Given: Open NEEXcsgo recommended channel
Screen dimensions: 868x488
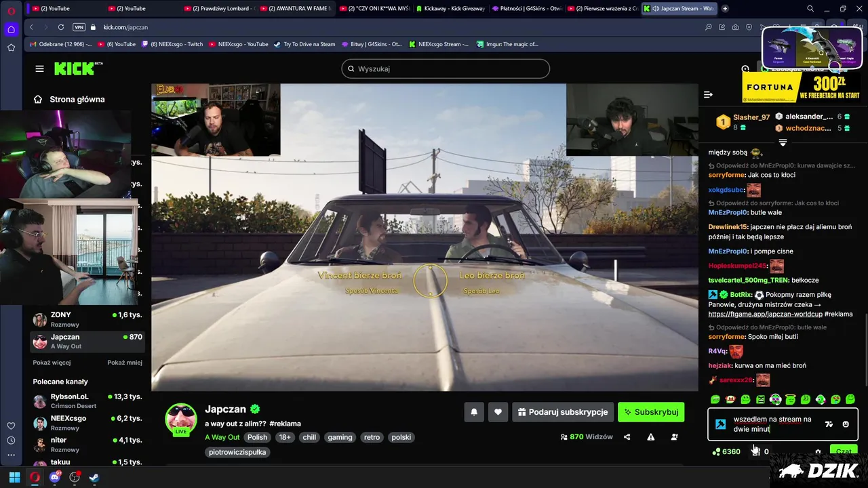Looking at the screenshot, I should pyautogui.click(x=87, y=423).
